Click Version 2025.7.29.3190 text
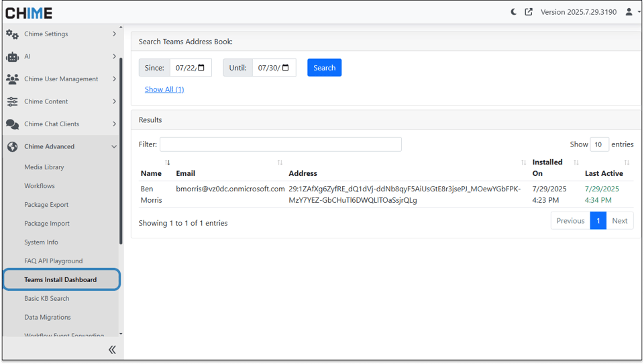 578,12
